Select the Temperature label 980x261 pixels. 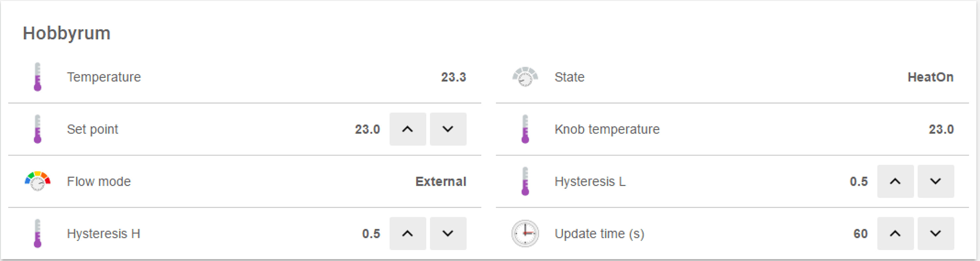pyautogui.click(x=104, y=77)
